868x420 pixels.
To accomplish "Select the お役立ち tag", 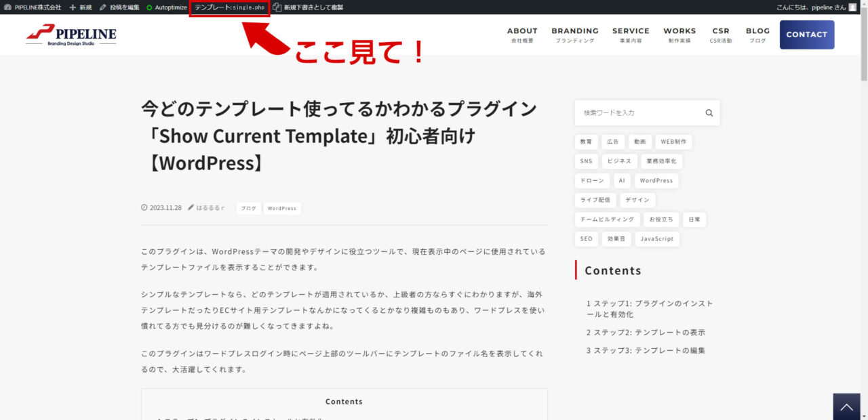I will [661, 219].
